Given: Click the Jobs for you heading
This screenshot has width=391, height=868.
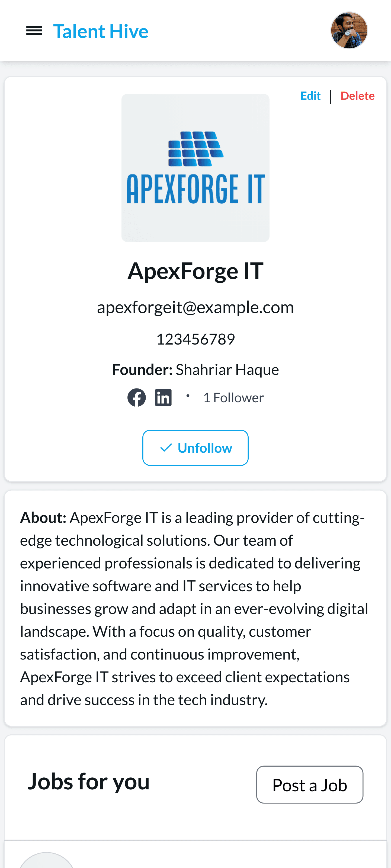Looking at the screenshot, I should point(89,782).
